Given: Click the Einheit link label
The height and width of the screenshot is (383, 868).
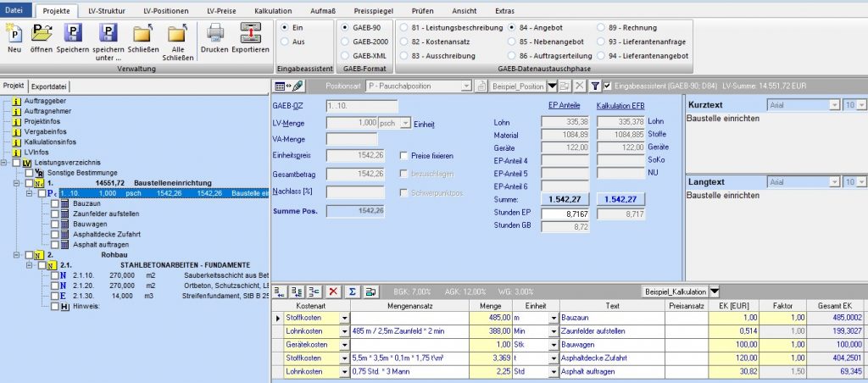Looking at the screenshot, I should pos(424,125).
